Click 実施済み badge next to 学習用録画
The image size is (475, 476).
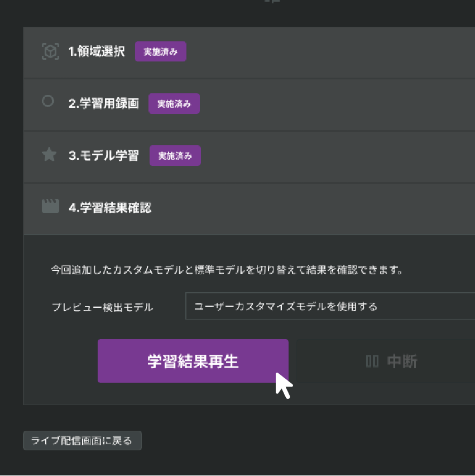pos(174,104)
